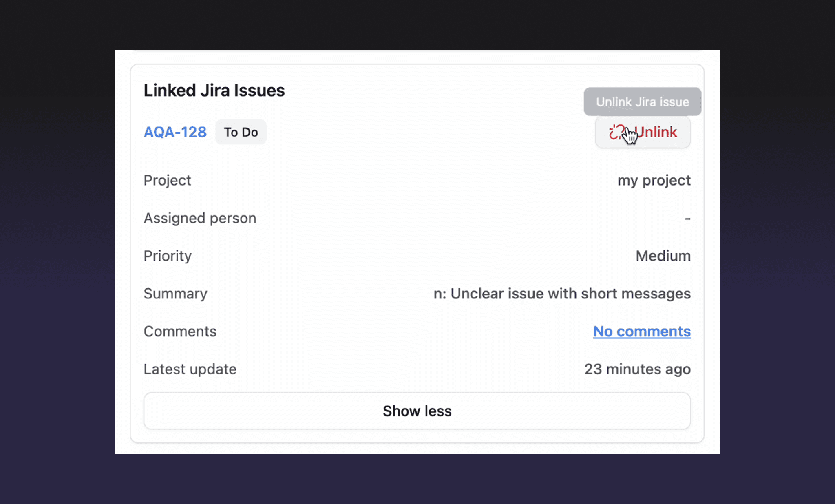This screenshot has height=504, width=835.
Task: Click the Linked Jira Issues heading
Action: pos(214,90)
